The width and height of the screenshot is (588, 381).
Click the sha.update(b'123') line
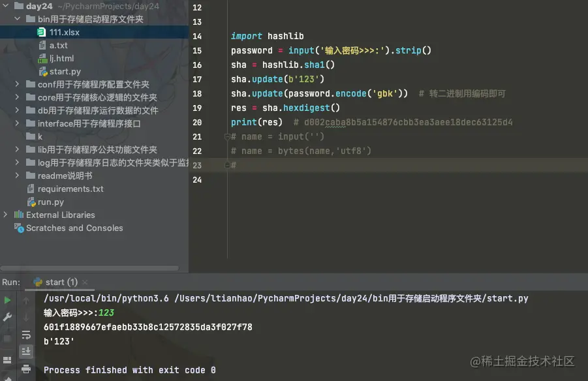coord(277,79)
